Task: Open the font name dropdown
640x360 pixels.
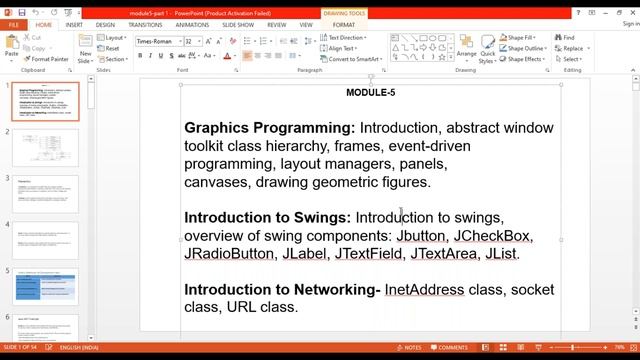Action: pyautogui.click(x=180, y=42)
